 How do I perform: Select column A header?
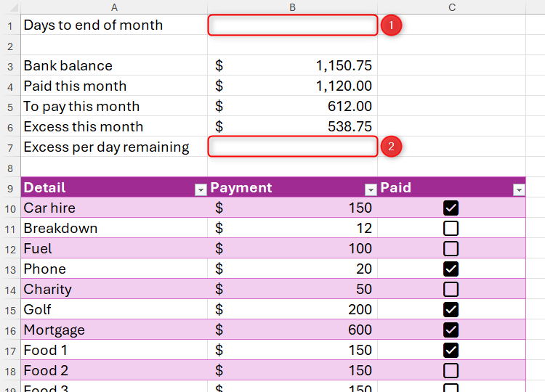(x=114, y=7)
